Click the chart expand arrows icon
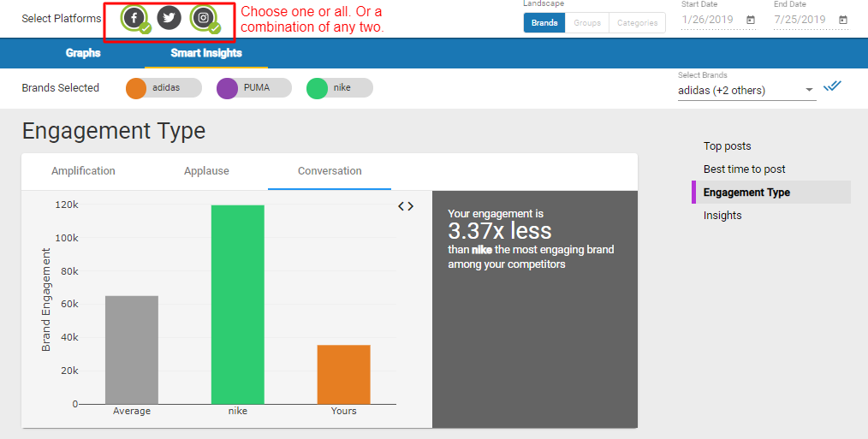 click(x=406, y=206)
